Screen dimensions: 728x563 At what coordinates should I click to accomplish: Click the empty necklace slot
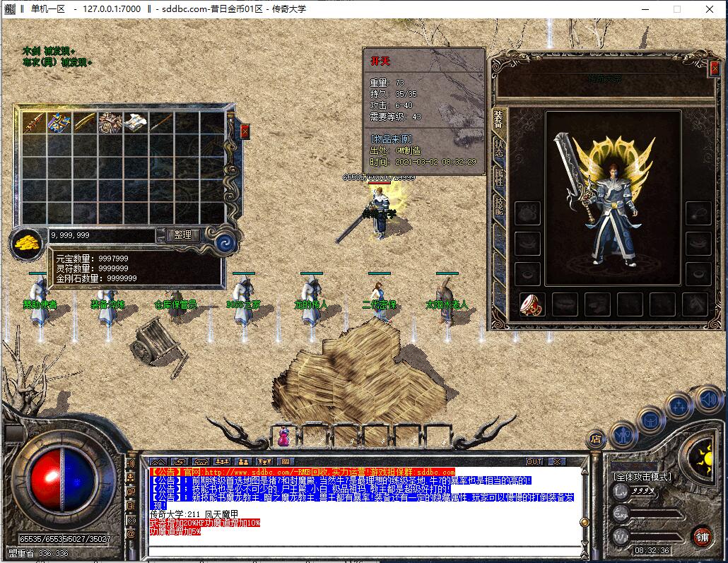click(x=699, y=213)
